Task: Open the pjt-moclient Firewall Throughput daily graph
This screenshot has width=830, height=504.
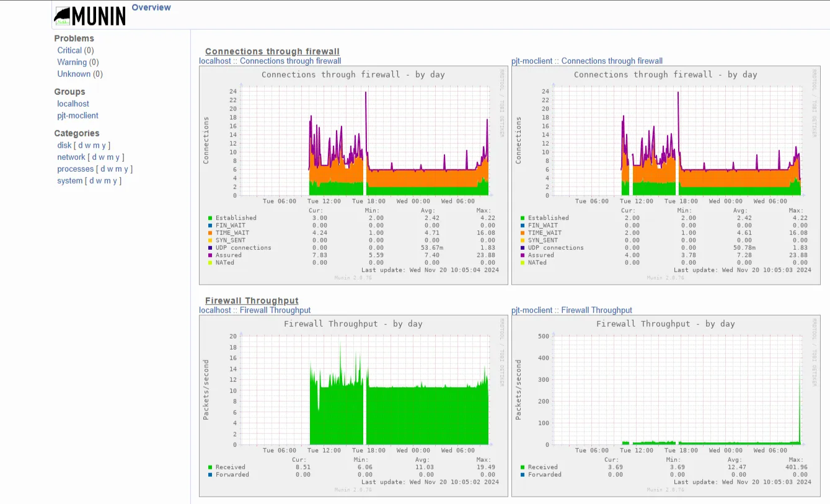Action: 666,406
